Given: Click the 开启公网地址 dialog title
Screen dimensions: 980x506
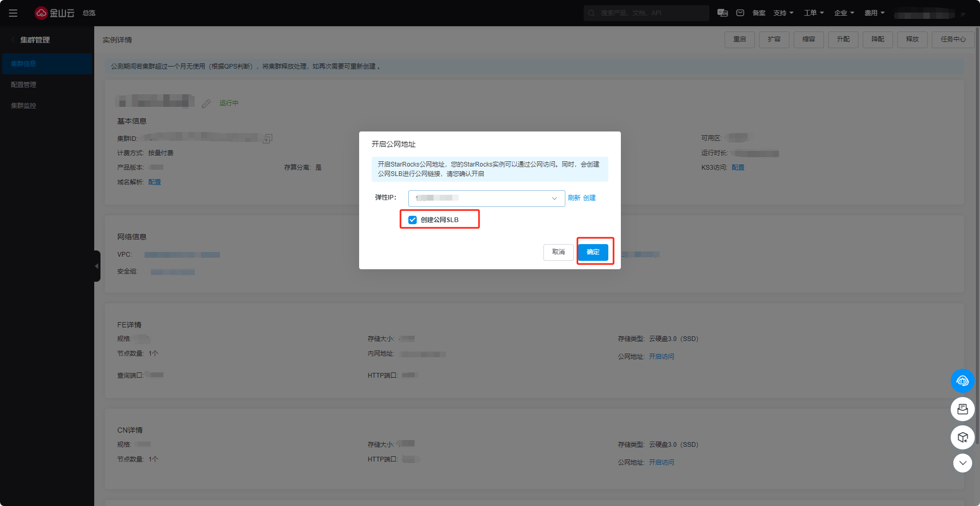Looking at the screenshot, I should [394, 144].
